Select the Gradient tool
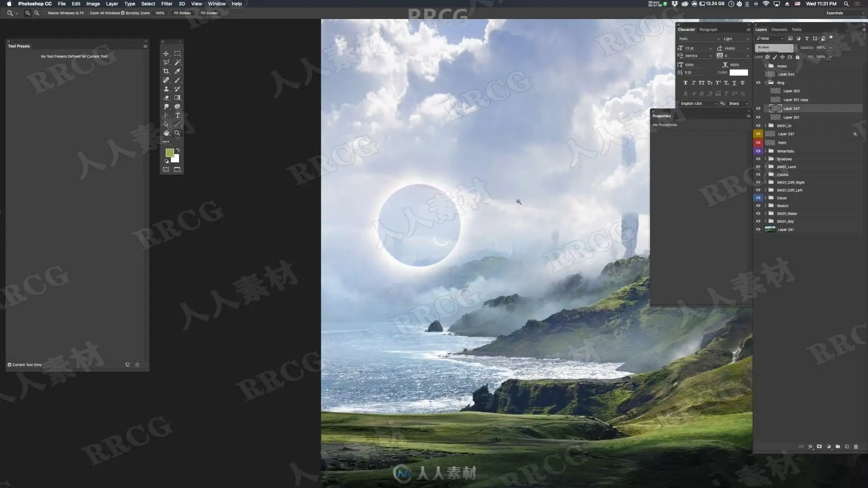 (177, 98)
